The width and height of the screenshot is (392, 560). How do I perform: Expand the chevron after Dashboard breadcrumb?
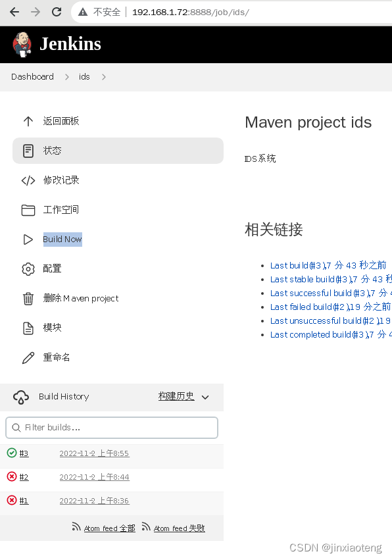pyautogui.click(x=67, y=77)
